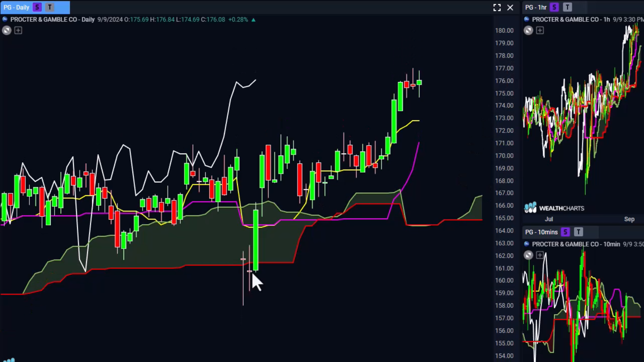Click the 176.00 price axis label
644x362 pixels.
(504, 81)
